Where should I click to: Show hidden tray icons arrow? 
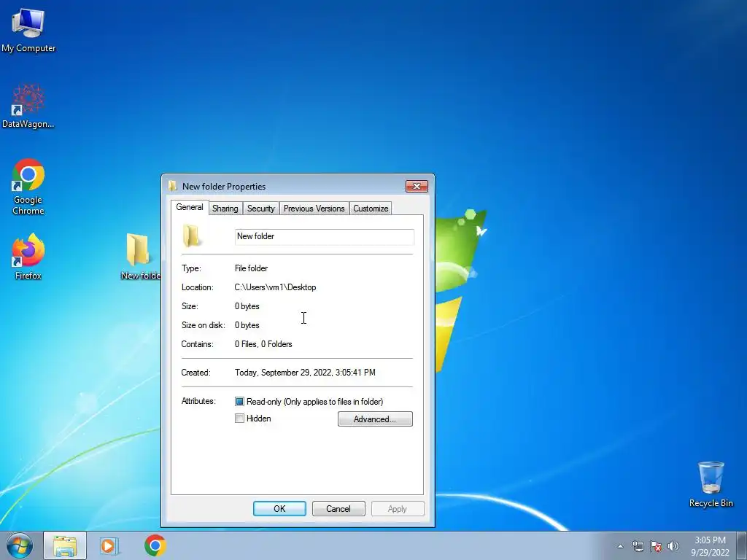coord(620,546)
